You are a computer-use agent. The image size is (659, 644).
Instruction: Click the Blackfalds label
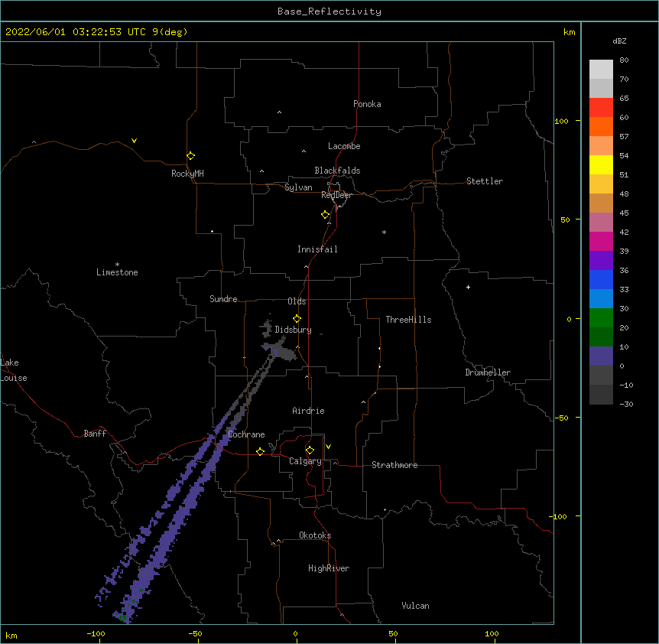(337, 171)
